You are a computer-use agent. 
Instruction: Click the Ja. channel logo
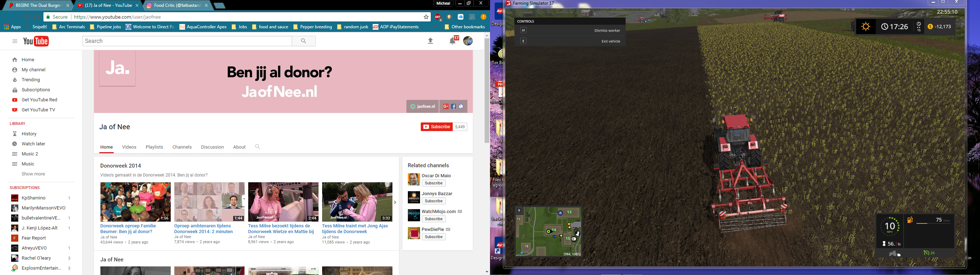pos(117,68)
